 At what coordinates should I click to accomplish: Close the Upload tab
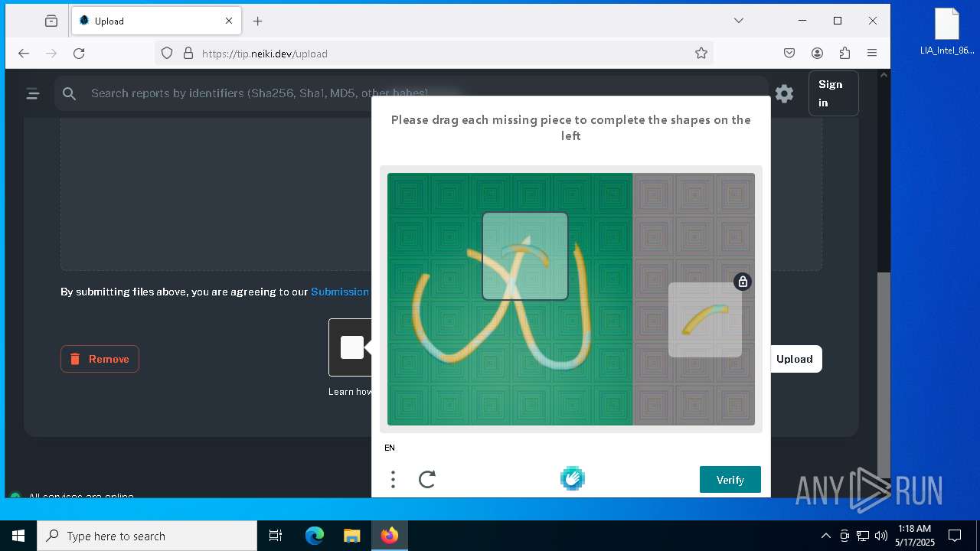tap(228, 21)
